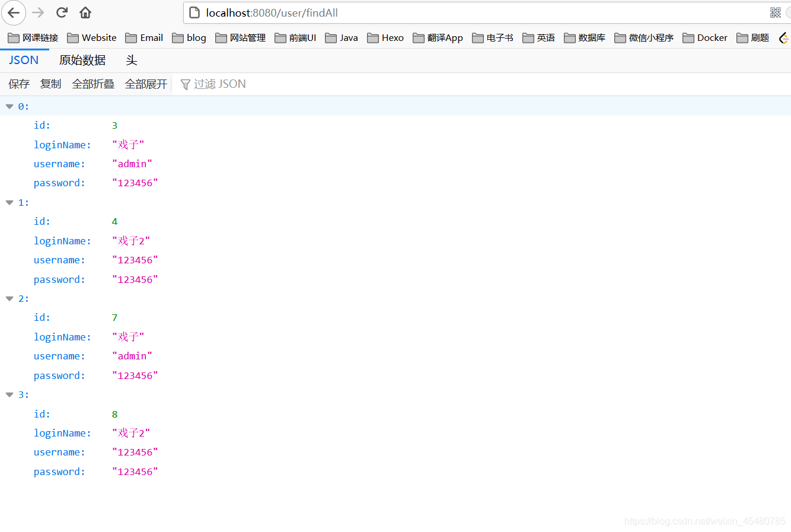
Task: Open the Hexo bookmark folder
Action: 385,37
